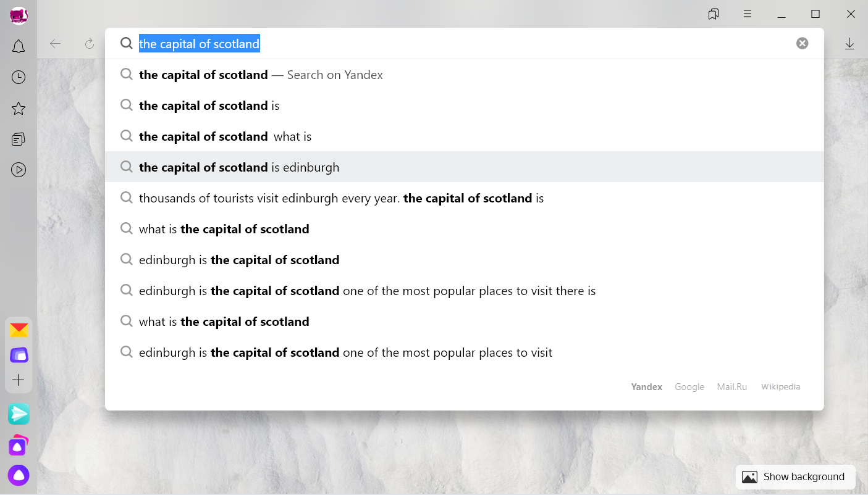Viewport: 868px width, 495px height.
Task: Open bookmarks star icon in sidebar
Action: [19, 109]
